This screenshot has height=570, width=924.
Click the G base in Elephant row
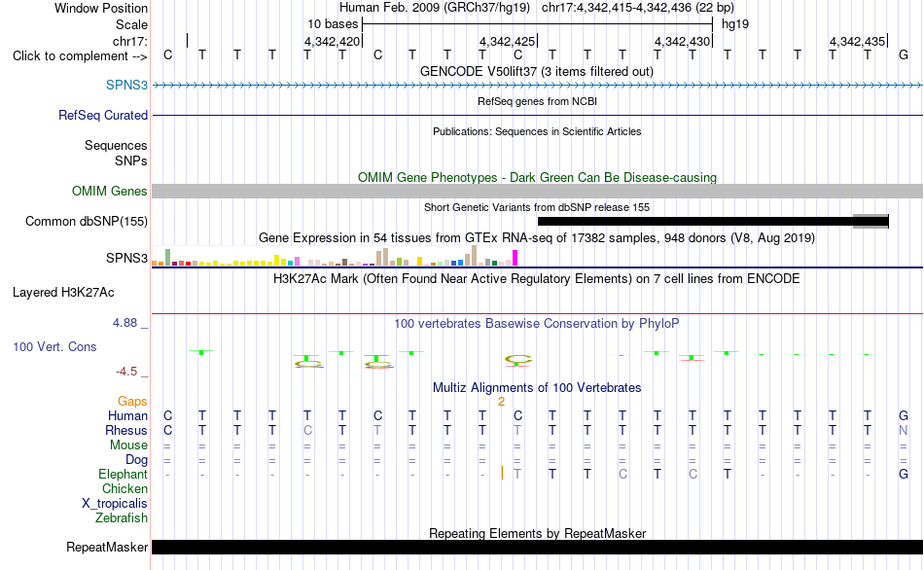pyautogui.click(x=904, y=474)
